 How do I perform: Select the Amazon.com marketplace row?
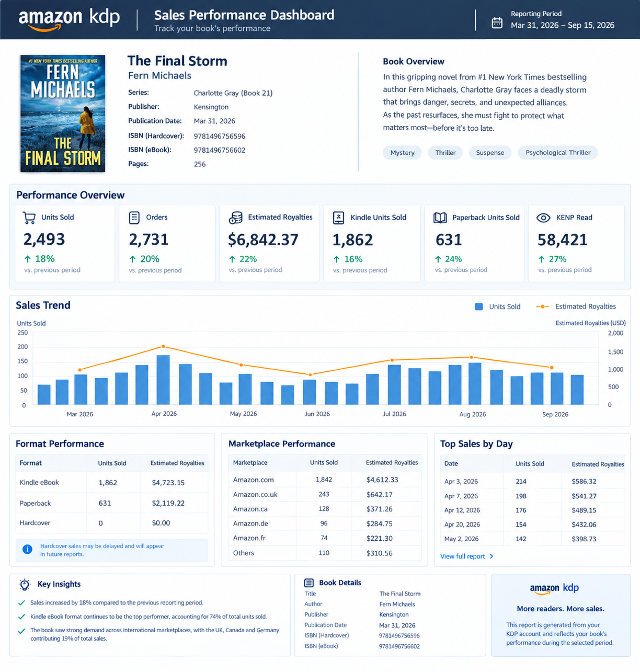pos(325,480)
